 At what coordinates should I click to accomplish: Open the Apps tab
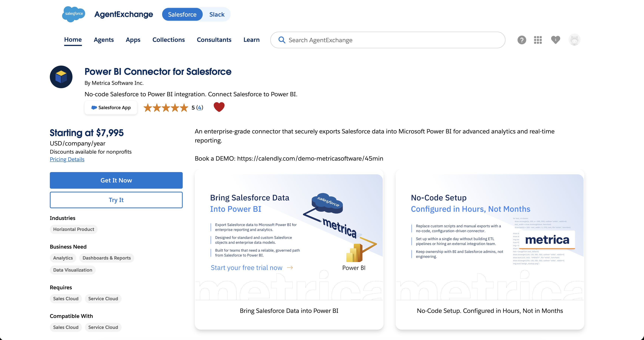133,40
